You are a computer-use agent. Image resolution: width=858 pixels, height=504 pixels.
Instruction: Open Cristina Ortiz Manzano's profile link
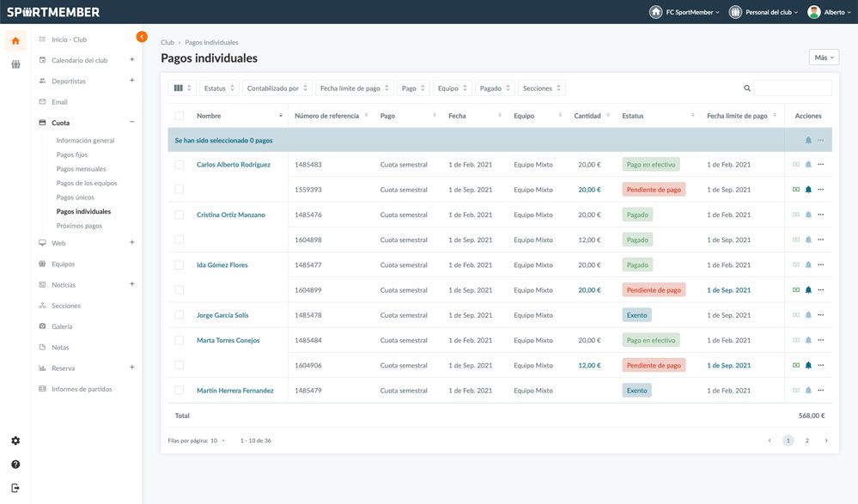pos(231,215)
